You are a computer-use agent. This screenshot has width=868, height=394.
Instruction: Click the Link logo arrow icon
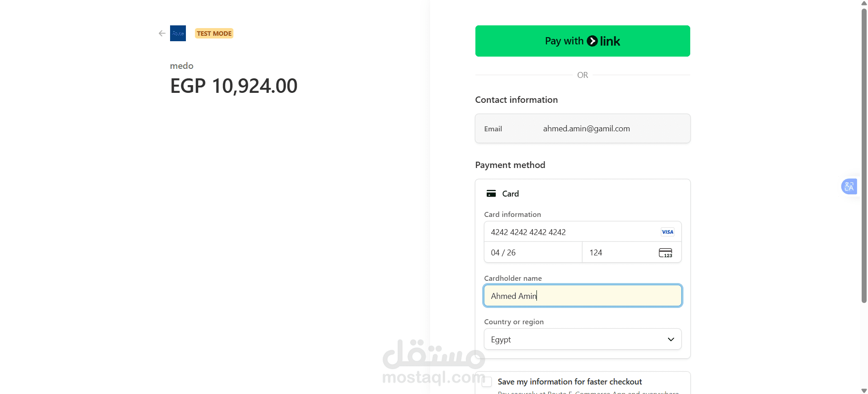click(x=592, y=41)
